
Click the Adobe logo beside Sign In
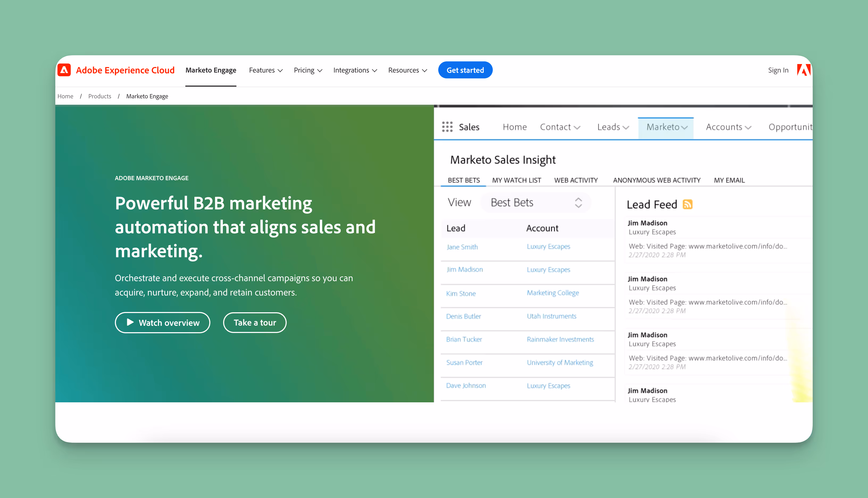(x=803, y=70)
